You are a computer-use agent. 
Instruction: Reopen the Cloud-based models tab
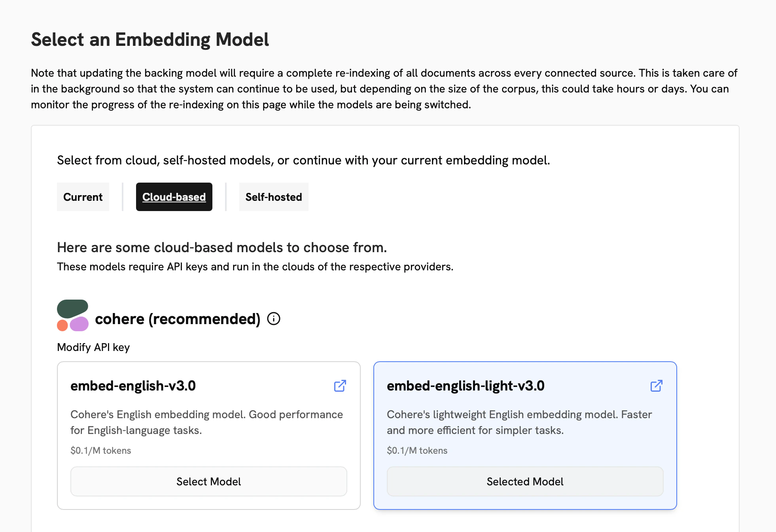(174, 196)
